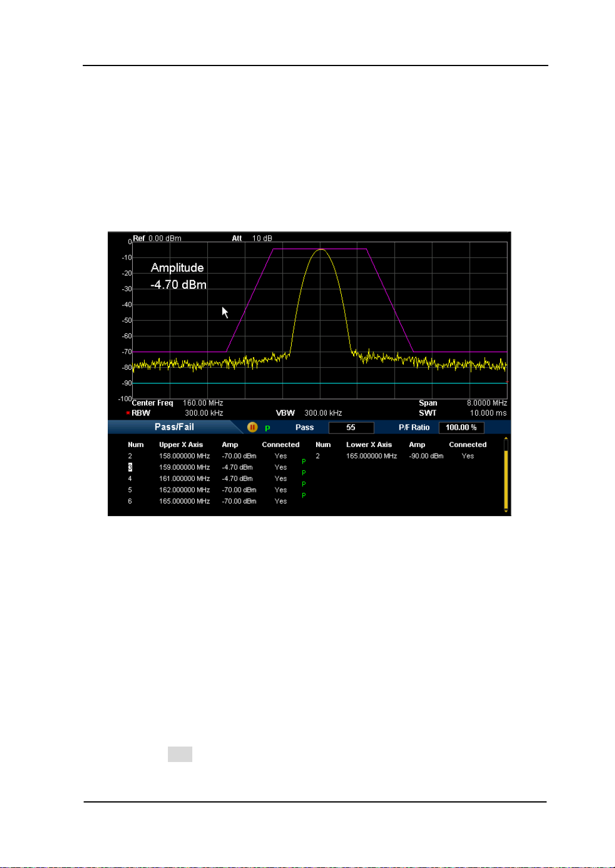Click the Ref 0.00 dBm readout
This screenshot has height=868, width=615.
pos(157,238)
